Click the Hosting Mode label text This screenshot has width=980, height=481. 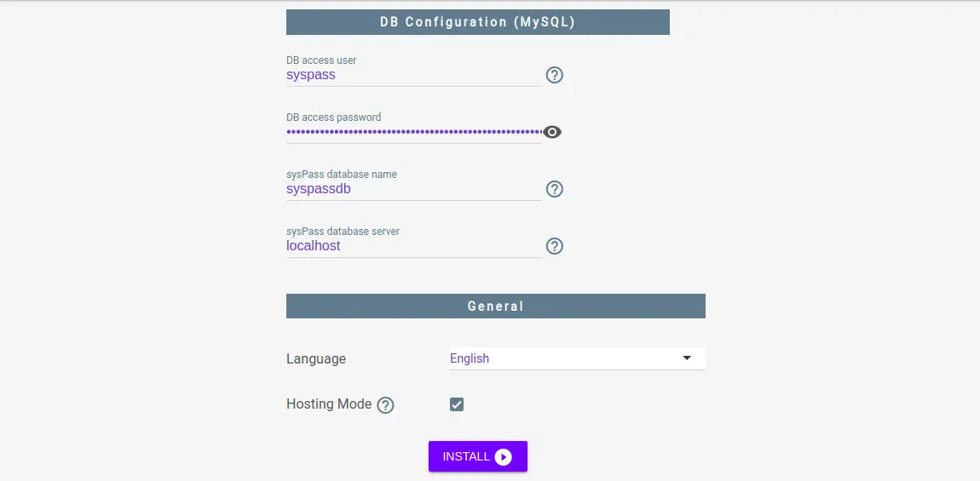(329, 404)
